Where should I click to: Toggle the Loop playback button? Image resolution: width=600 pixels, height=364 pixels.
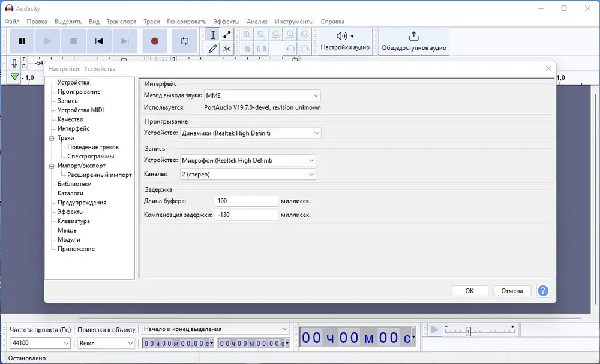pos(184,41)
